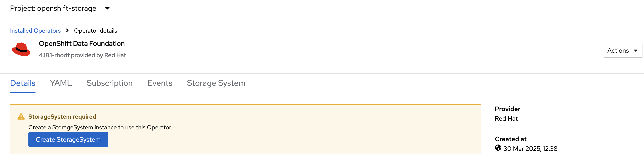The image size is (644, 162).
Task: Click the StorageSystem required alert heading
Action: pos(62,117)
